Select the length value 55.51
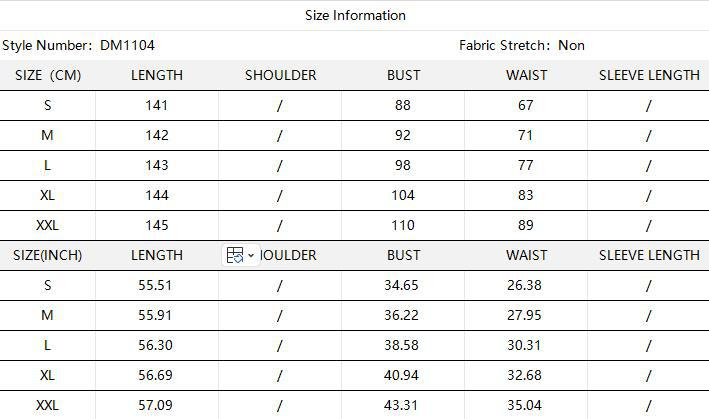709x419 pixels. coord(157,285)
